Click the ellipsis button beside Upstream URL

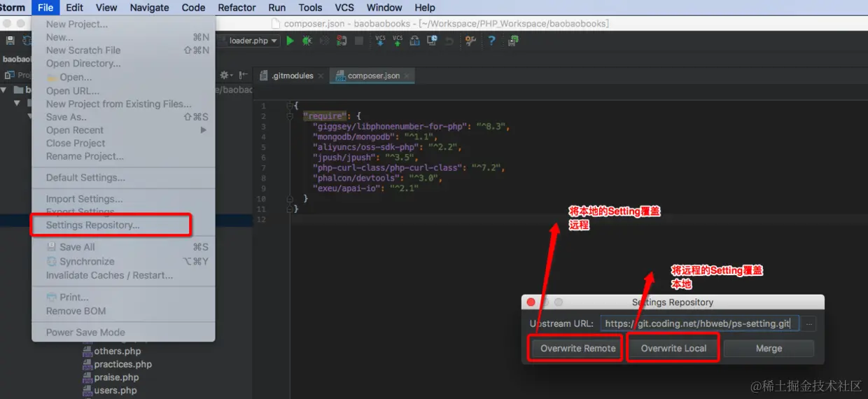(x=809, y=323)
